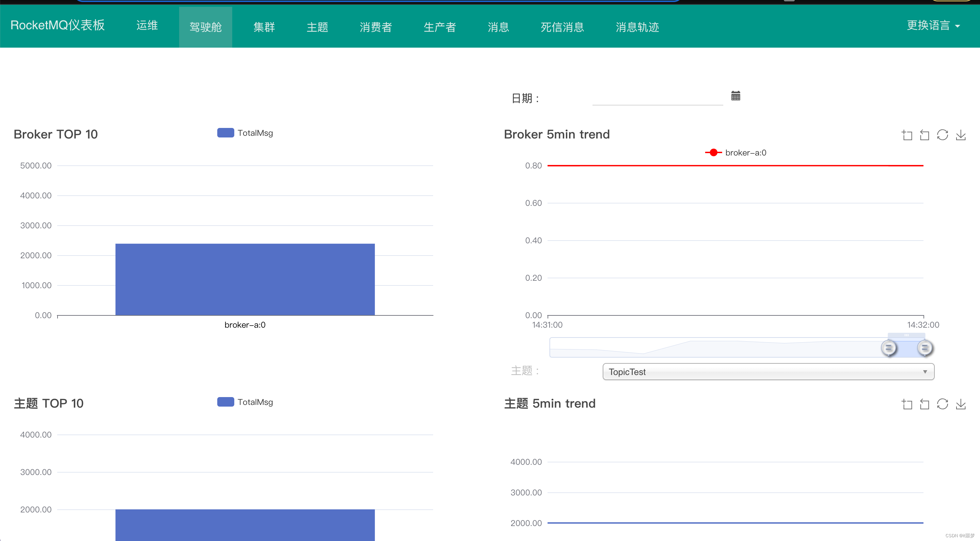Open the 死信消息 dead-letter tab

coord(562,27)
